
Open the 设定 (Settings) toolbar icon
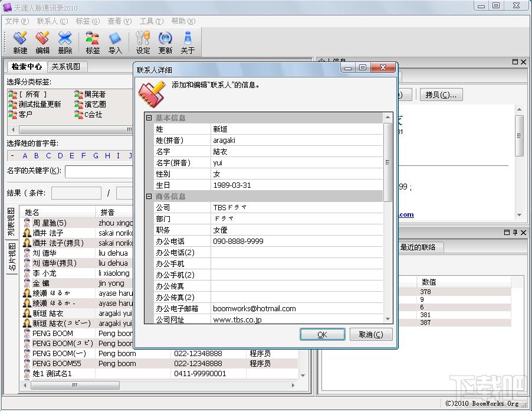click(x=143, y=42)
